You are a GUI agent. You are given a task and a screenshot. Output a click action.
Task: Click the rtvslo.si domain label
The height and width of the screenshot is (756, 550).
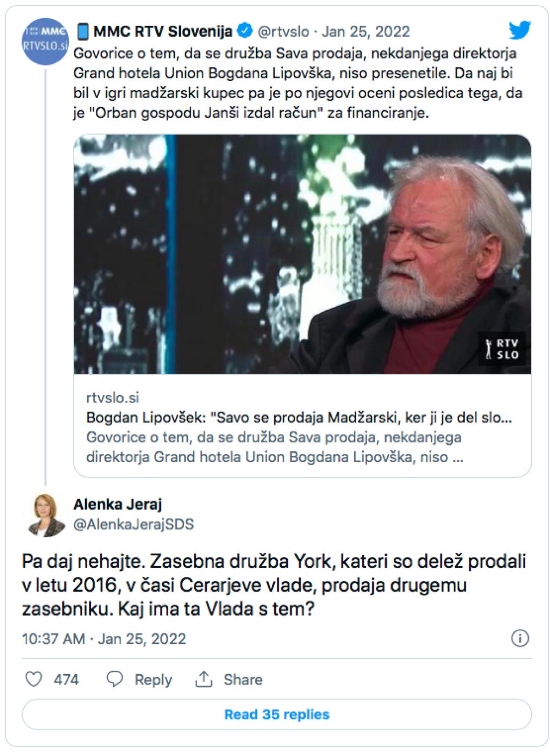(x=112, y=397)
